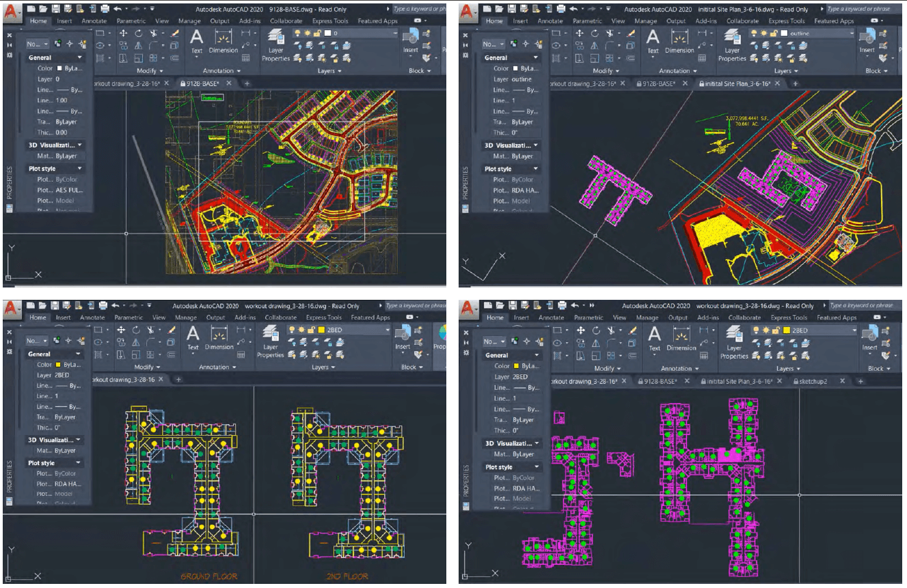Click the Dimension tool in the top-left window
This screenshot has height=588, width=907.
(224, 41)
